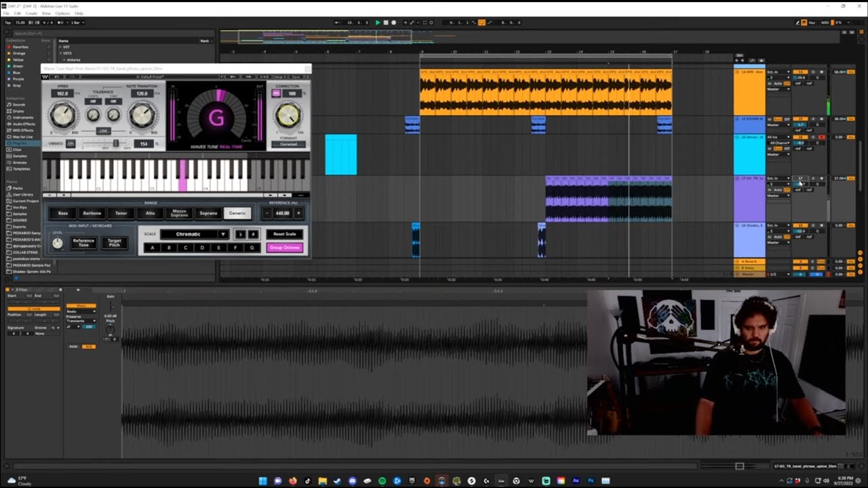The width and height of the screenshot is (868, 488).
Task: Open the Edit menu
Action: pyautogui.click(x=18, y=14)
